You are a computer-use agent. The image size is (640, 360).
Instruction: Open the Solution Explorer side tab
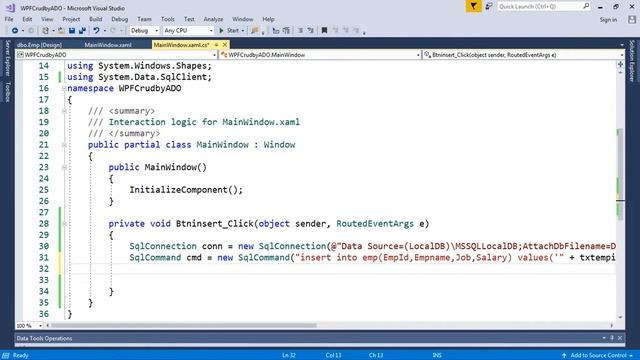[x=632, y=60]
